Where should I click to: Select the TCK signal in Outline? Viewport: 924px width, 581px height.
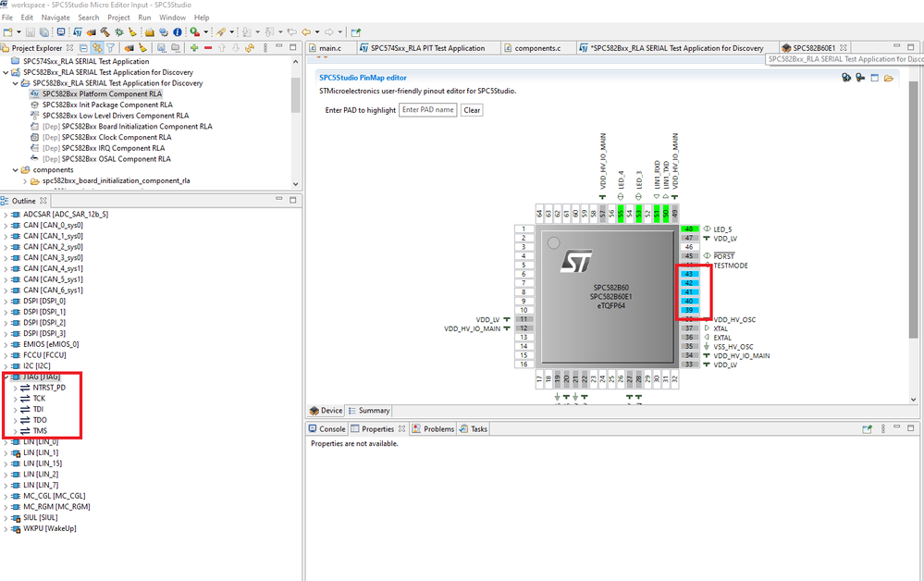click(x=39, y=399)
